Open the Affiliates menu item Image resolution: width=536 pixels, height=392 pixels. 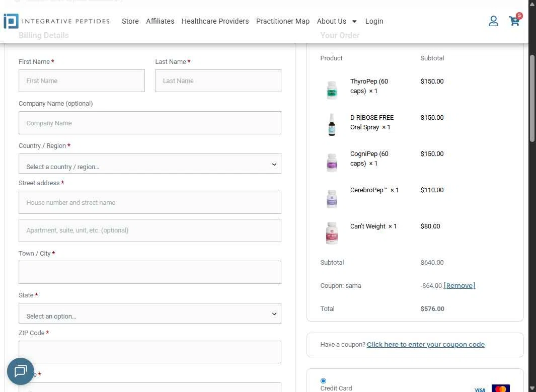coord(160,21)
